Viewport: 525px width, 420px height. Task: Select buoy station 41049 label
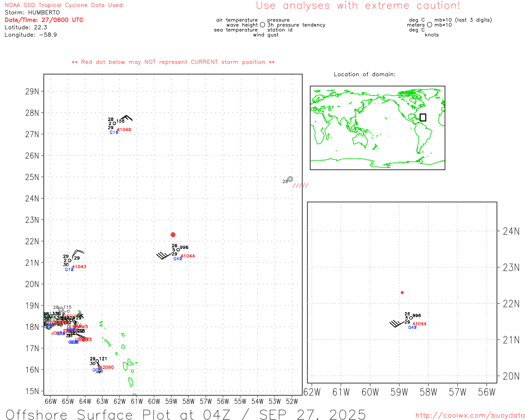[124, 130]
